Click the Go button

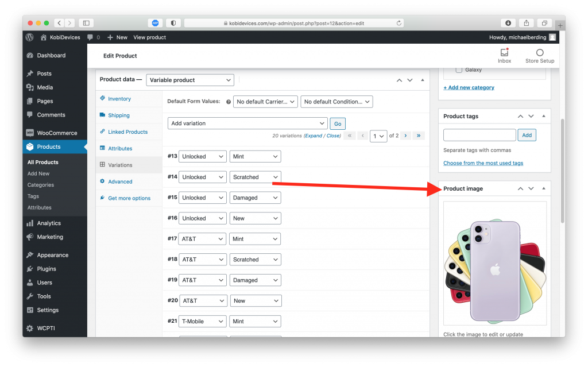click(338, 123)
